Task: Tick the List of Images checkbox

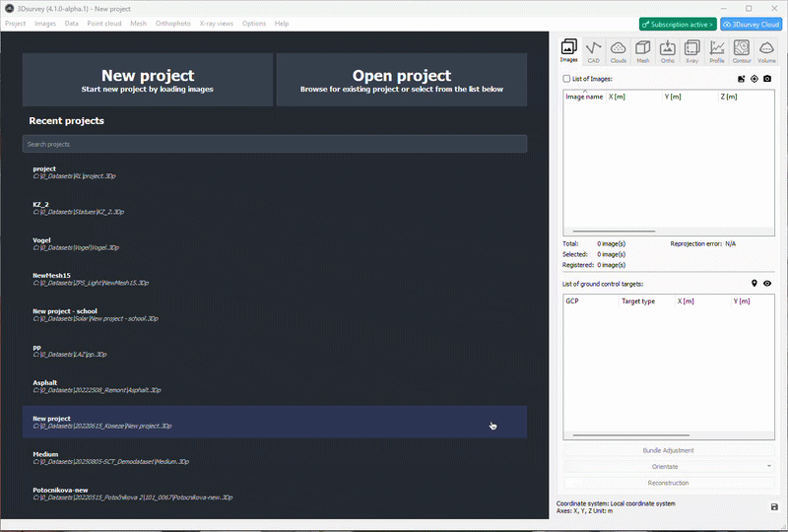Action: point(566,79)
